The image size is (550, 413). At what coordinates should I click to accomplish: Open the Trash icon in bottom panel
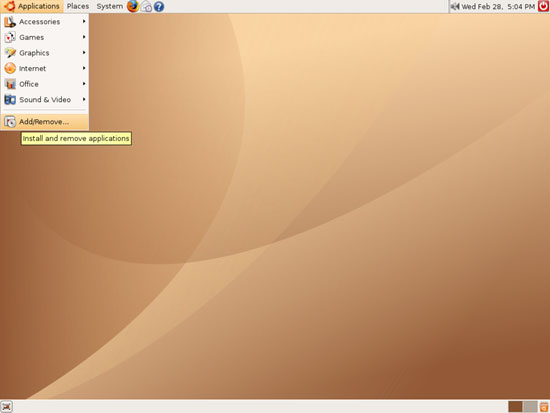point(544,407)
